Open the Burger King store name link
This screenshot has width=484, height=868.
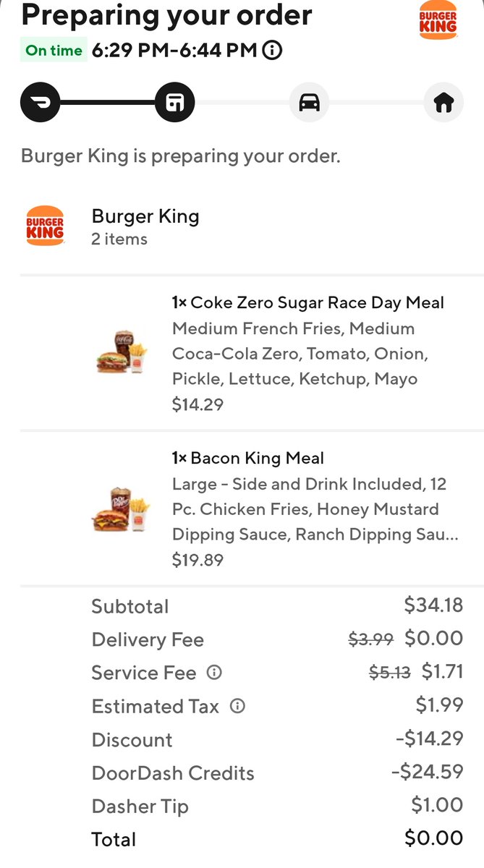[145, 216]
